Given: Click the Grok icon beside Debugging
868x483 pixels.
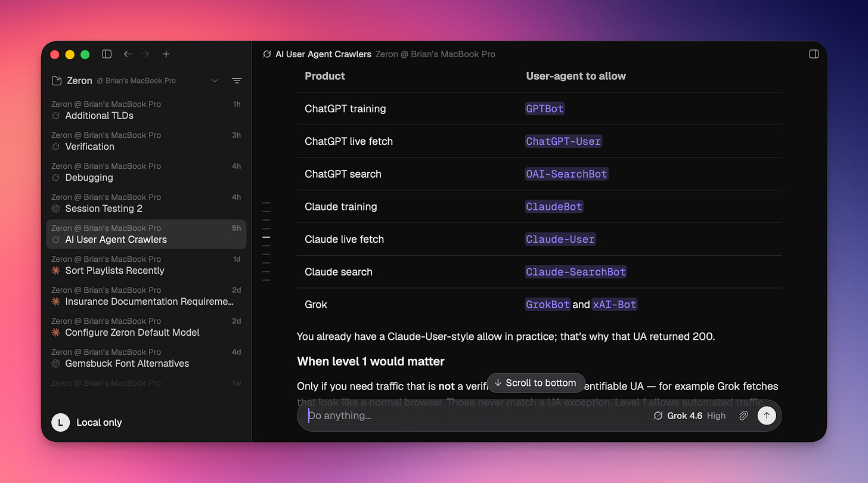Looking at the screenshot, I should 56,178.
